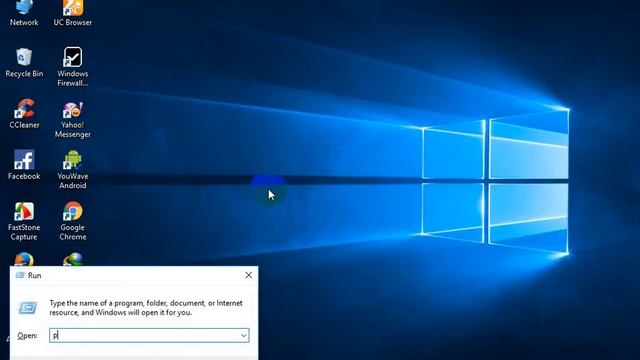
Task: Select the Firefox icon above Run dialog
Action: [24, 260]
